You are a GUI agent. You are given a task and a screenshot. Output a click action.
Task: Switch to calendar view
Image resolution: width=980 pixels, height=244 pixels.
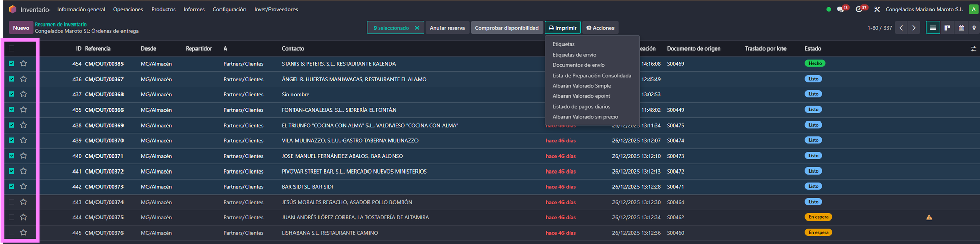(x=961, y=28)
